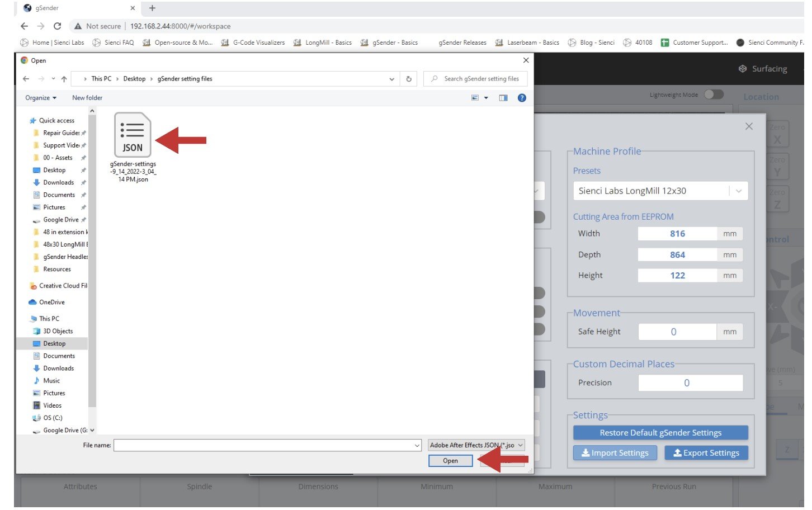Click the browser forward arrow
Image resolution: width=812 pixels, height=510 pixels.
41,26
